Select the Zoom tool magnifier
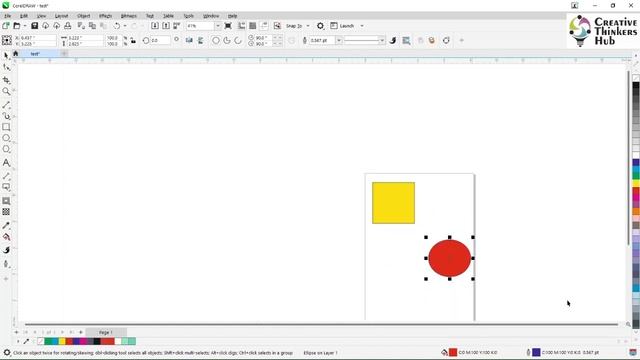The image size is (640, 360). (6, 91)
